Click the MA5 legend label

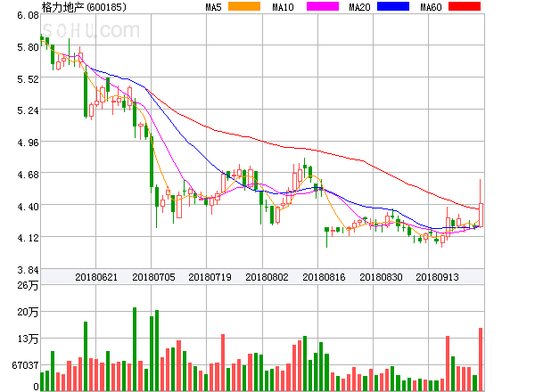tap(213, 7)
